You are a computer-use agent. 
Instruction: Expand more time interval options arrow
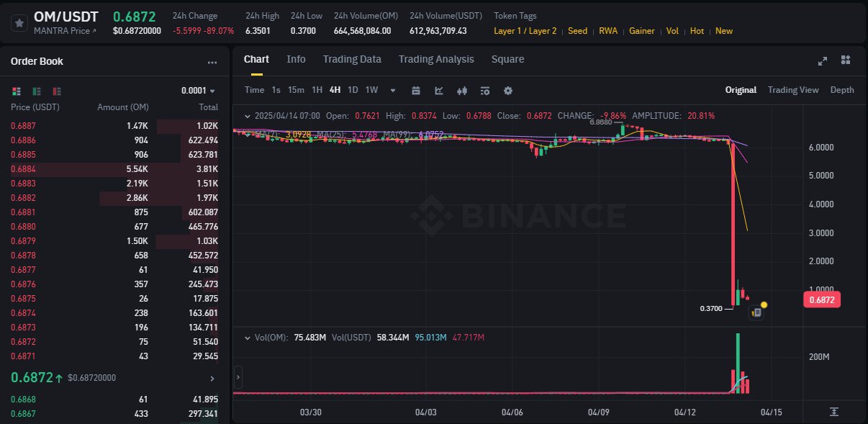click(x=393, y=91)
